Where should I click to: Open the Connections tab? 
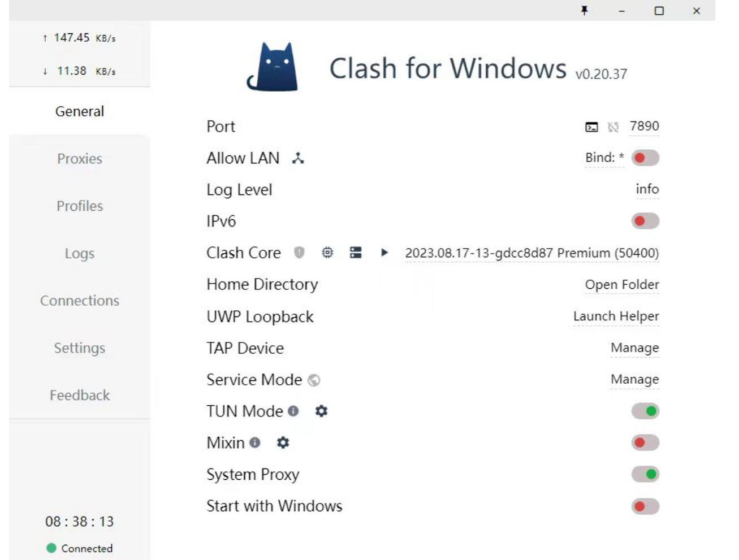(x=80, y=301)
